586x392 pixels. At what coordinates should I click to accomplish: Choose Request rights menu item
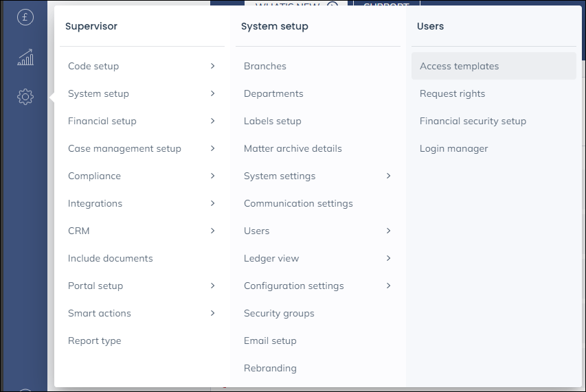tap(452, 94)
